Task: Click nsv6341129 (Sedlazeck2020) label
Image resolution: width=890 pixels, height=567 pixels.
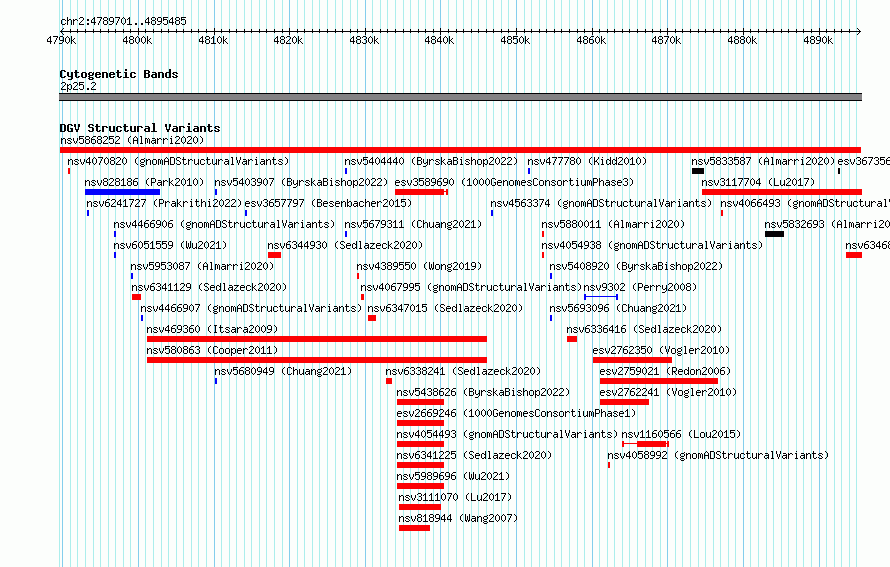Action: pos(209,287)
